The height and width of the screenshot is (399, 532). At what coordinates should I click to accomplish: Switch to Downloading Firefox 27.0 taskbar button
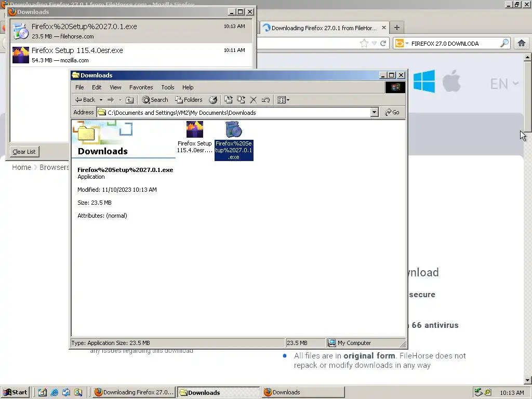tap(135, 392)
